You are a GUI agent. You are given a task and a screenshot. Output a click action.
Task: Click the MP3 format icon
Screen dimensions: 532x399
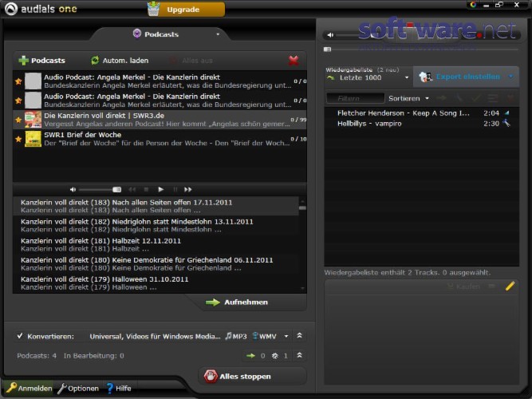click(236, 336)
